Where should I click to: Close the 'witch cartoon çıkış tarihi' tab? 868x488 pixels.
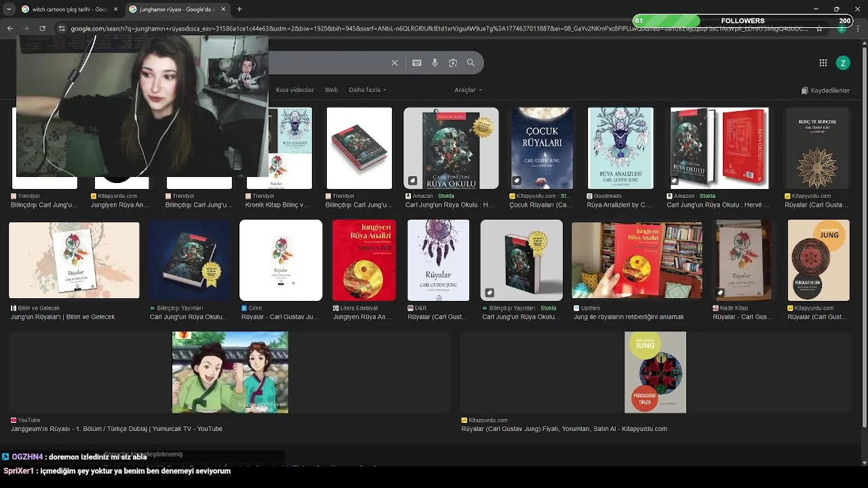[x=115, y=9]
